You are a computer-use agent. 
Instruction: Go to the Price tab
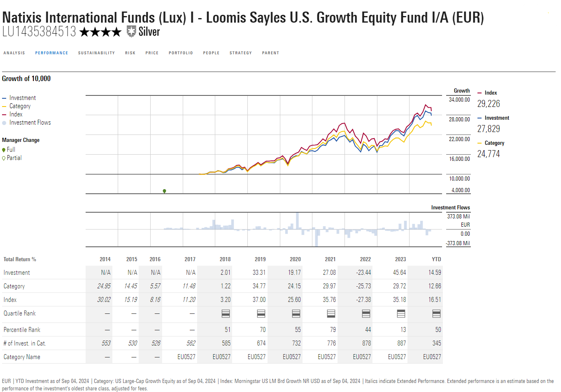pyautogui.click(x=152, y=53)
